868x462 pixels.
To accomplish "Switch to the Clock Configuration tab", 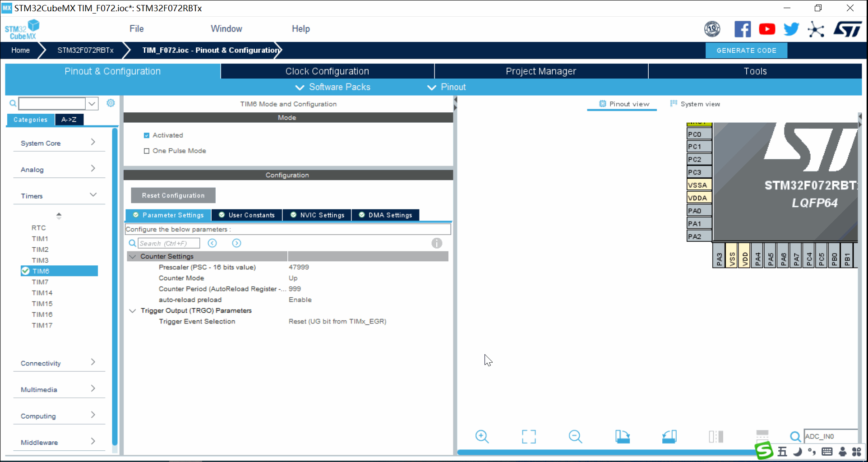I will (327, 71).
